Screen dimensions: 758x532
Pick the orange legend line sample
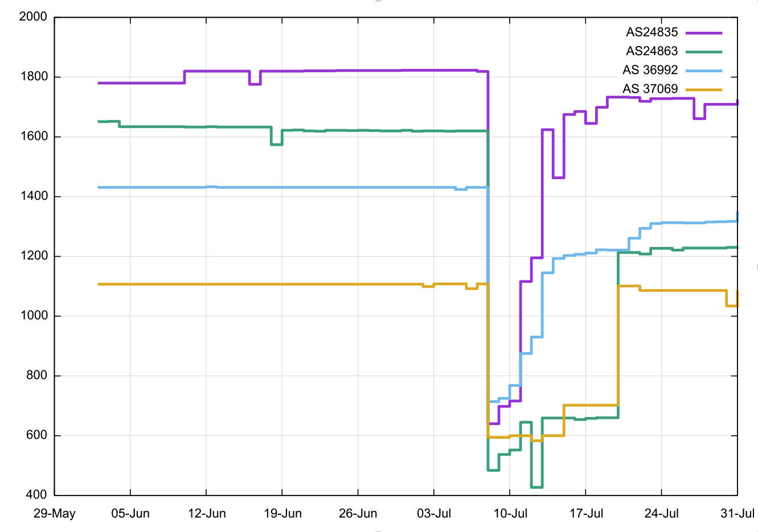703,89
